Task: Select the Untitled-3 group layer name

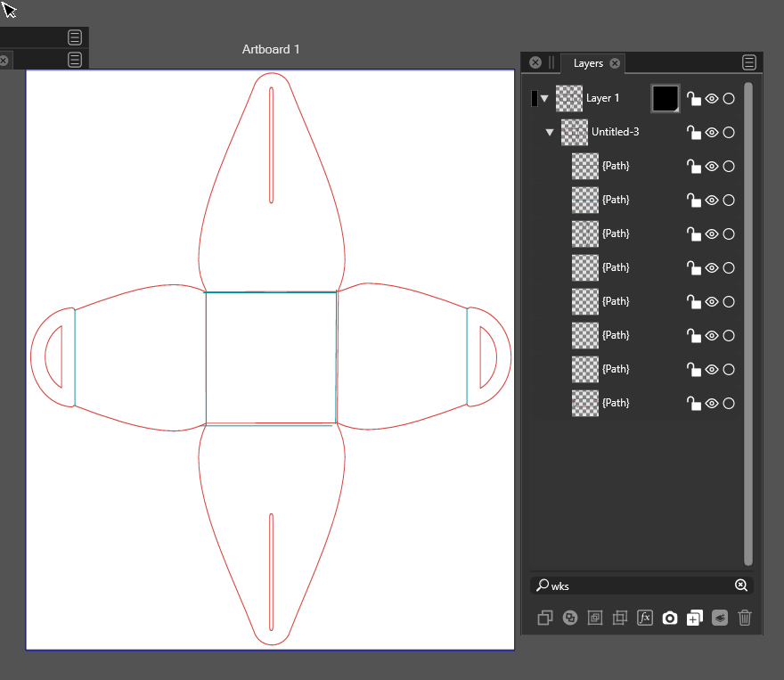Action: tap(615, 132)
